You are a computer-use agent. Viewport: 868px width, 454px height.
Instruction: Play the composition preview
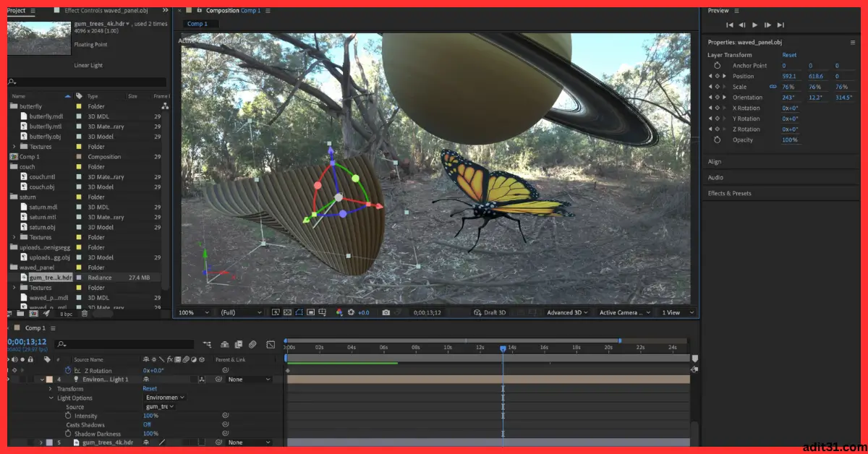click(755, 25)
